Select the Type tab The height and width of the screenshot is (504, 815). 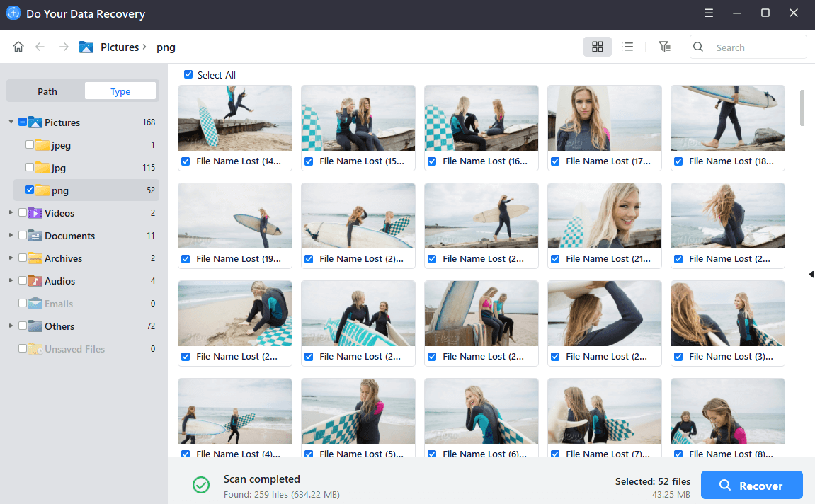click(x=120, y=91)
